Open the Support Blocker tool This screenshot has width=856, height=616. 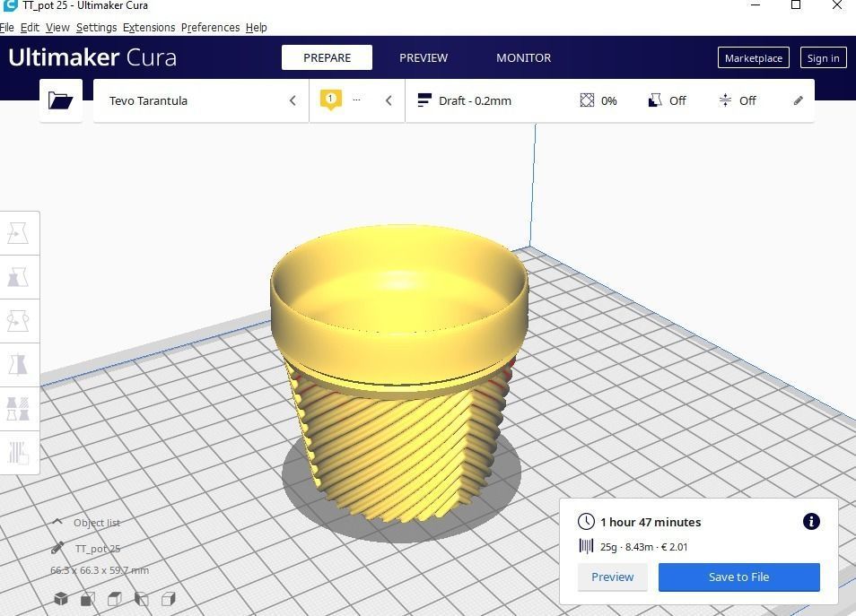(x=18, y=453)
